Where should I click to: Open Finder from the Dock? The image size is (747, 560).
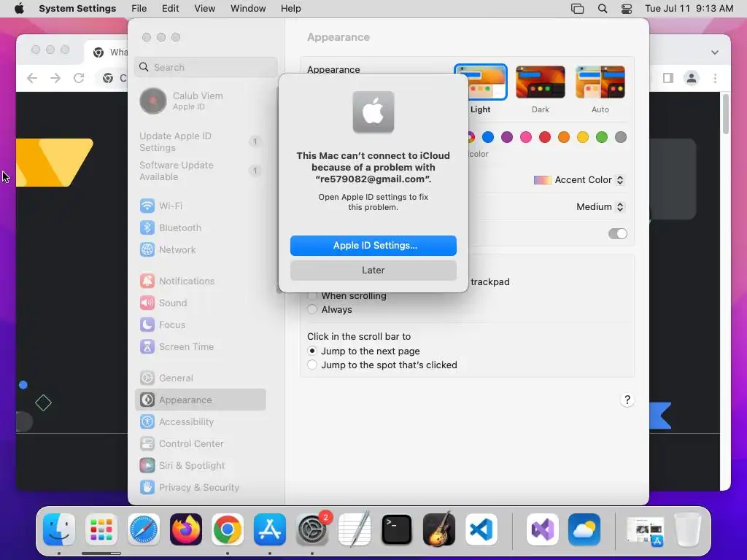tap(59, 529)
